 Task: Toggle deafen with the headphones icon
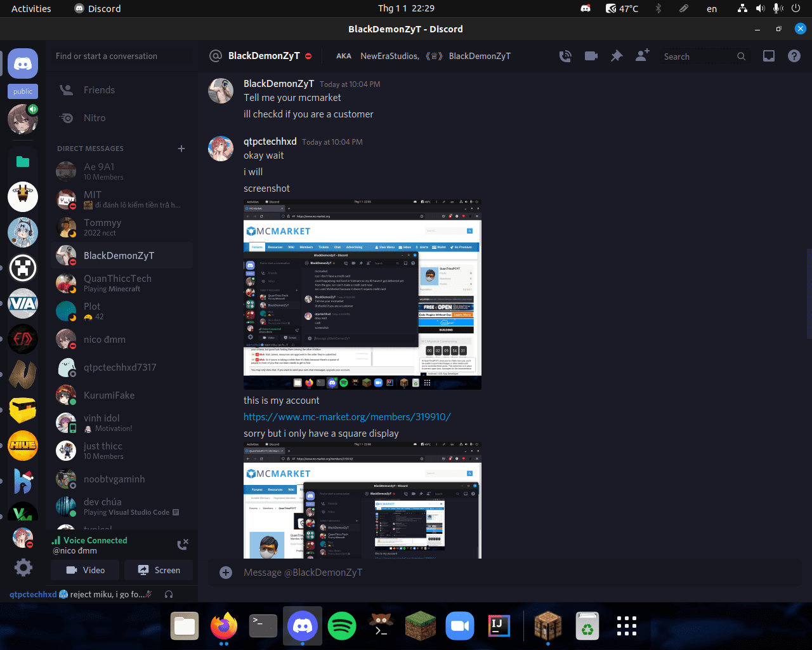[x=169, y=594]
